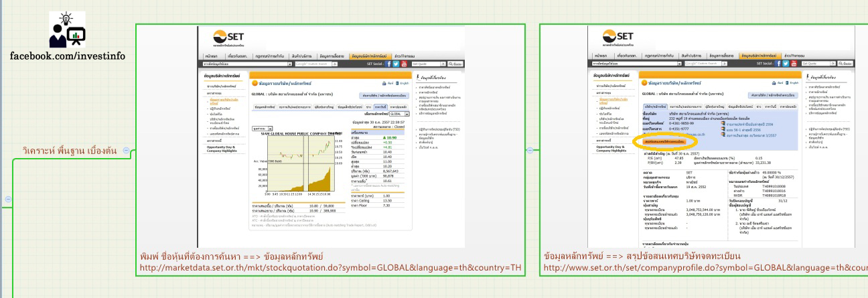Click YouTube icon in company profile screenshot
The width and height of the screenshot is (868, 298).
point(794,64)
